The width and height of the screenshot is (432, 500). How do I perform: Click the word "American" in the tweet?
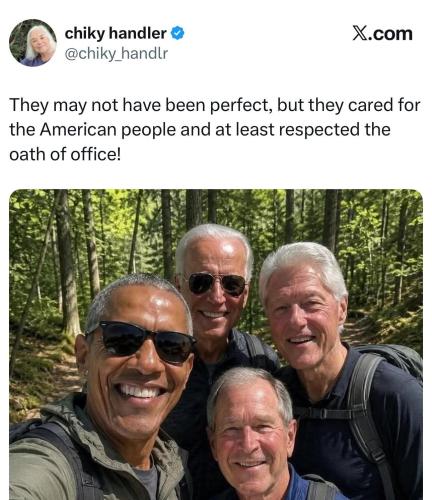(x=78, y=130)
